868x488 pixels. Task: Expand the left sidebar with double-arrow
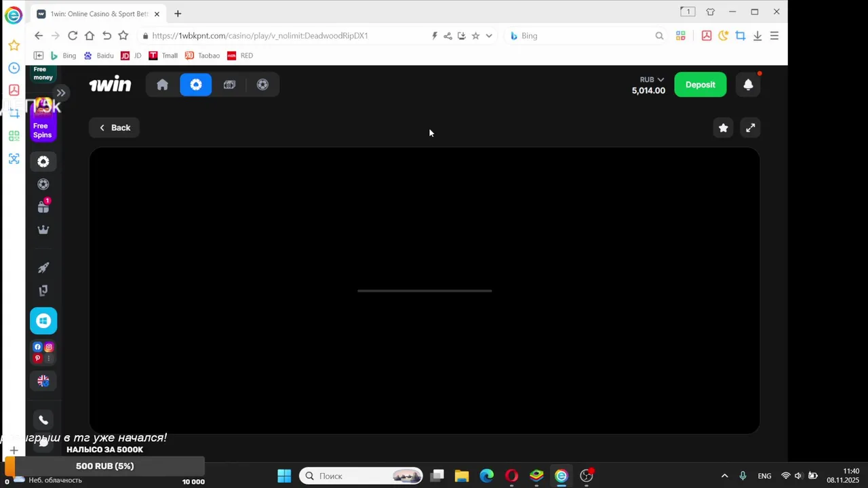61,93
